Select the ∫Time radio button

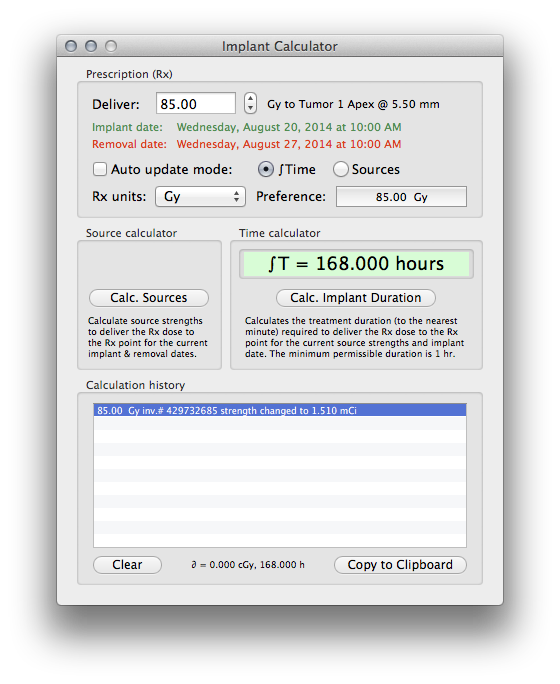coord(266,169)
